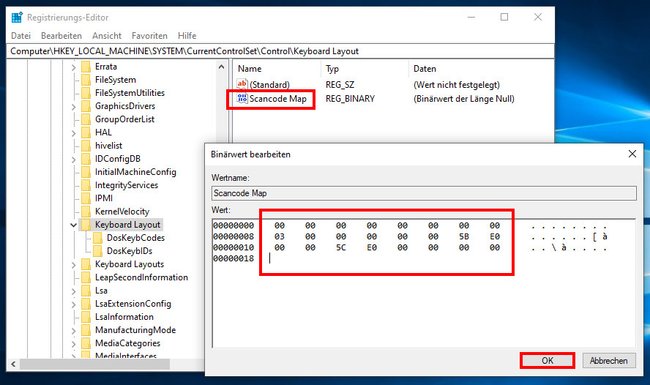Image resolution: width=650 pixels, height=385 pixels.
Task: Select the Scancode Map binary value icon
Action: (242, 99)
